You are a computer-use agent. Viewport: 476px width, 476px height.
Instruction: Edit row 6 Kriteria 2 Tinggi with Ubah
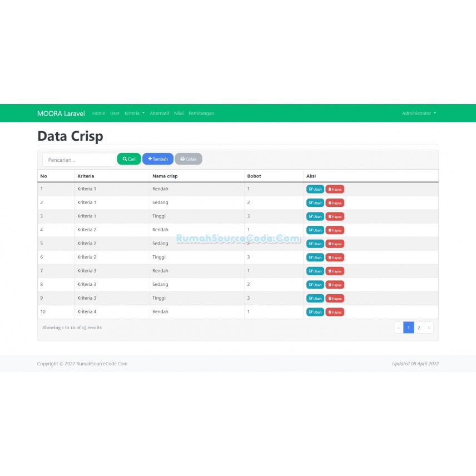coord(315,257)
